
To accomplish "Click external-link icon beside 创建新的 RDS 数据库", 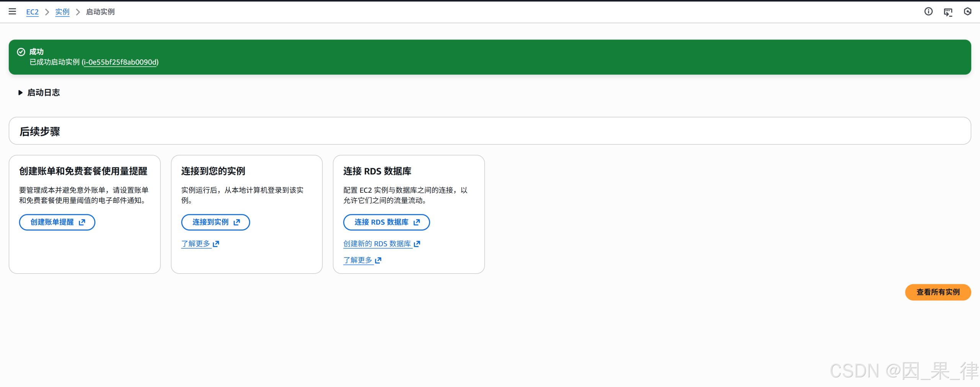I will click(x=417, y=244).
